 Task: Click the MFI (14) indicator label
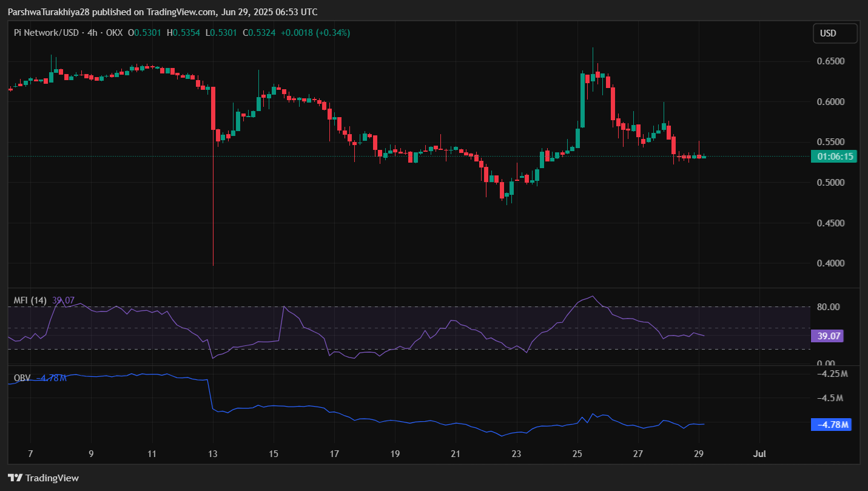tap(30, 300)
